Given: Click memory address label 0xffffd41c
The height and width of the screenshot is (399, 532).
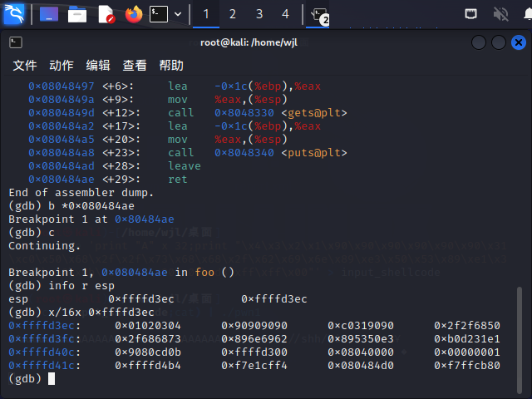Looking at the screenshot, I should click(x=42, y=366).
